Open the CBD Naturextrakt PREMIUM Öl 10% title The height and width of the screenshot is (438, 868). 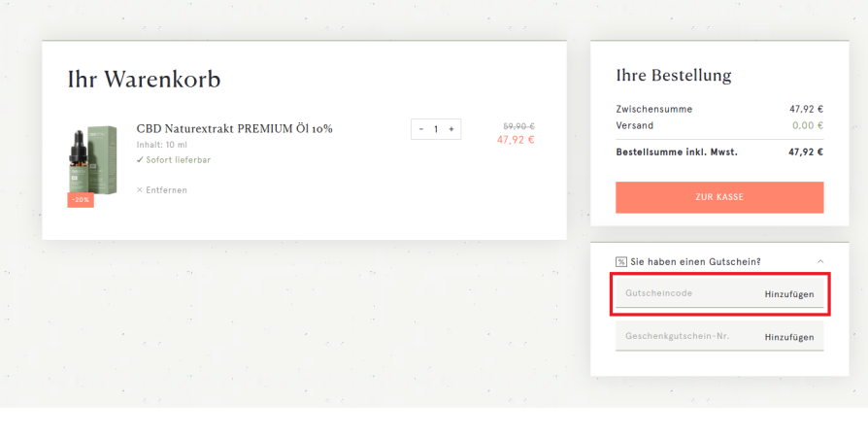tap(234, 128)
